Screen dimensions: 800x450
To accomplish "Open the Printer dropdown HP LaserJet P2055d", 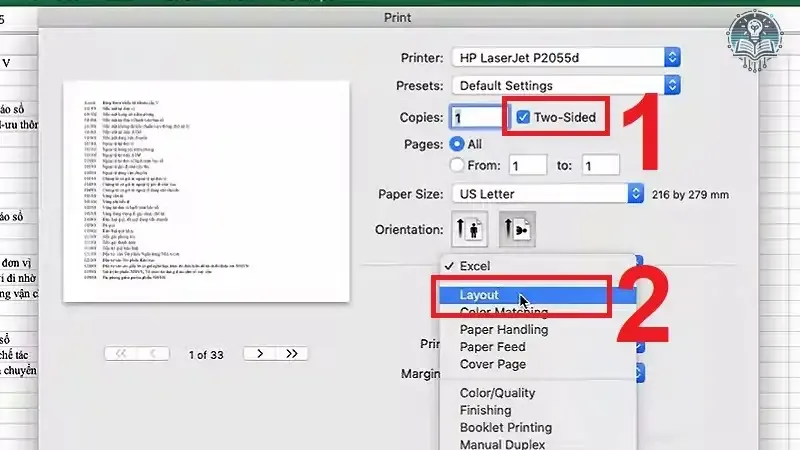I will [x=566, y=58].
